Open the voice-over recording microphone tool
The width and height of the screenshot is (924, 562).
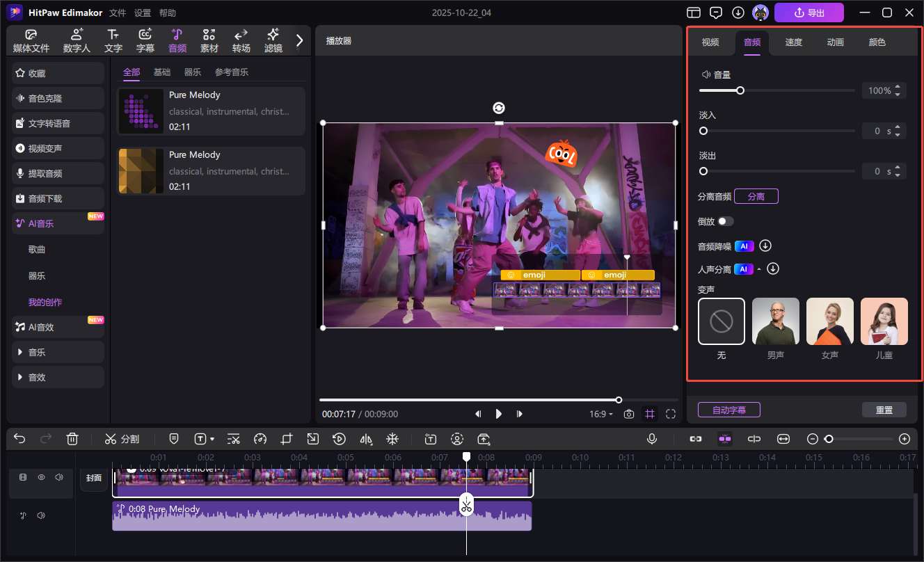point(652,438)
